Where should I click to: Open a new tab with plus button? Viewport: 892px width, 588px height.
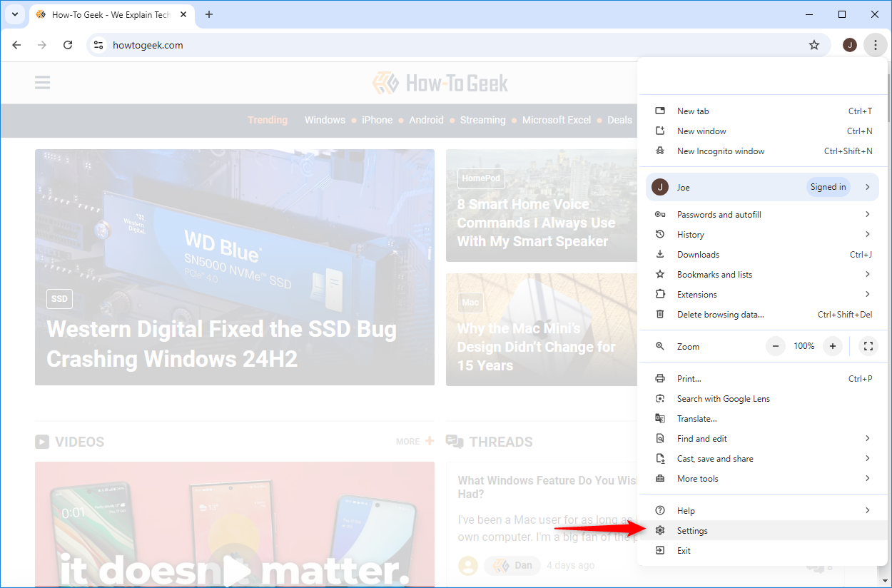(209, 14)
